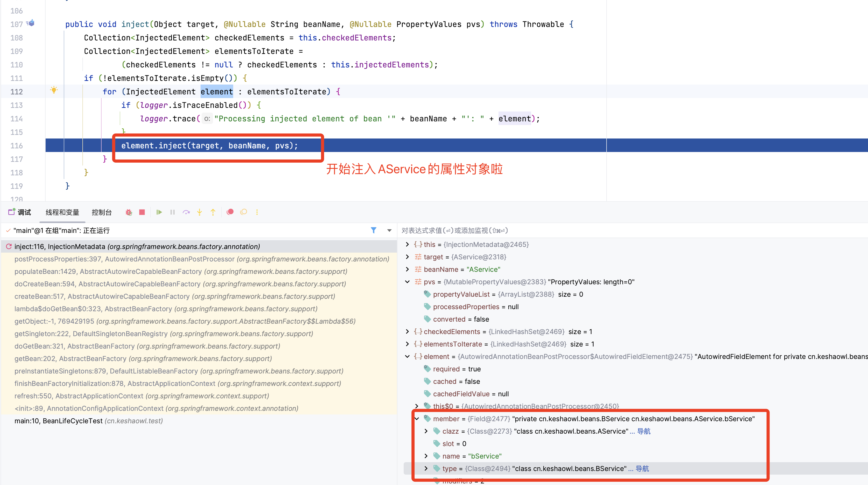Screen dimensions: 868x485
Task: Resume program execution
Action: pos(159,212)
